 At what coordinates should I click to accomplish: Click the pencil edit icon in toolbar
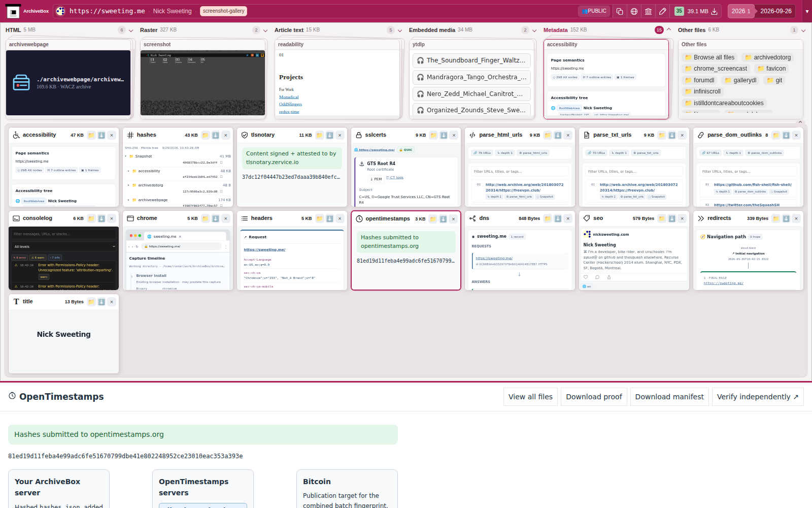[662, 11]
